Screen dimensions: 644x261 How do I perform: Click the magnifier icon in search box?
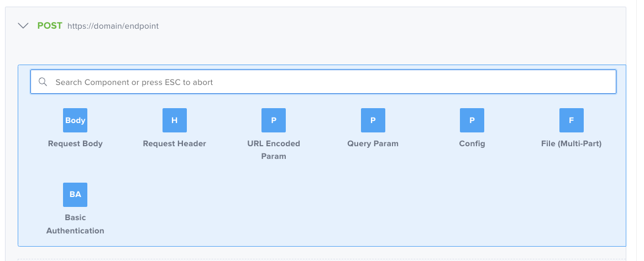click(x=43, y=82)
